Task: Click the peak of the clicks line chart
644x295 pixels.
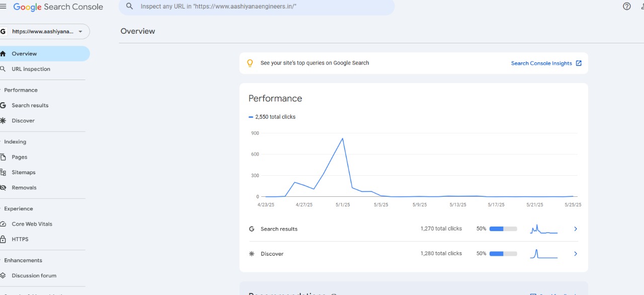Action: [x=343, y=138]
